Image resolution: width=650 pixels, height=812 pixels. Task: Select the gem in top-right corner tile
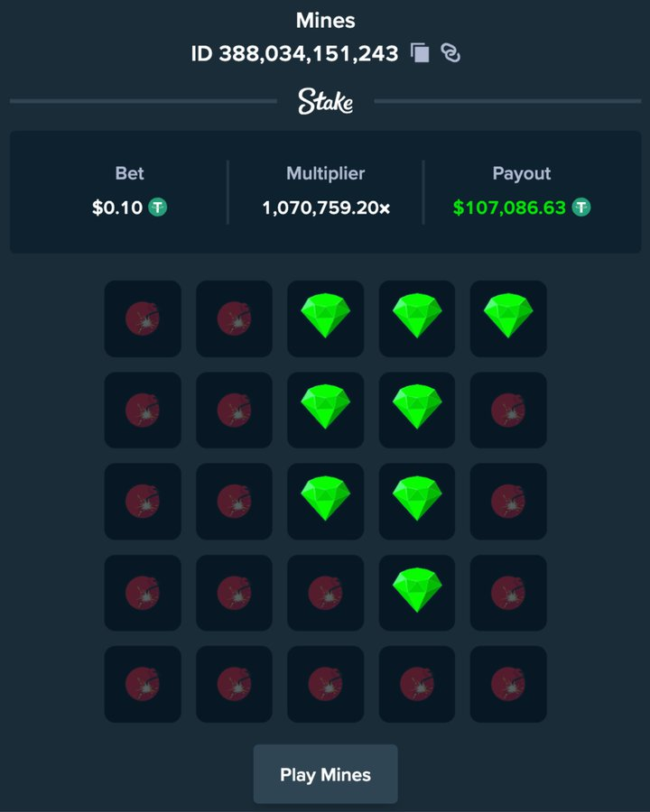point(508,318)
